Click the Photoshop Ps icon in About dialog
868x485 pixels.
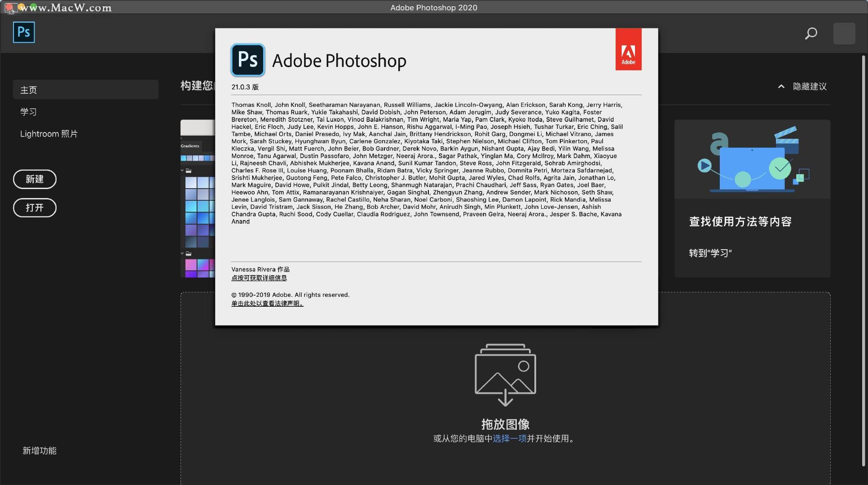(x=248, y=60)
